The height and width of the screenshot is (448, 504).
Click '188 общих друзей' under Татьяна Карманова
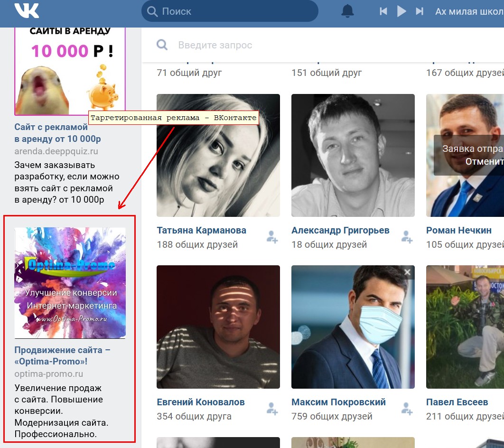197,244
